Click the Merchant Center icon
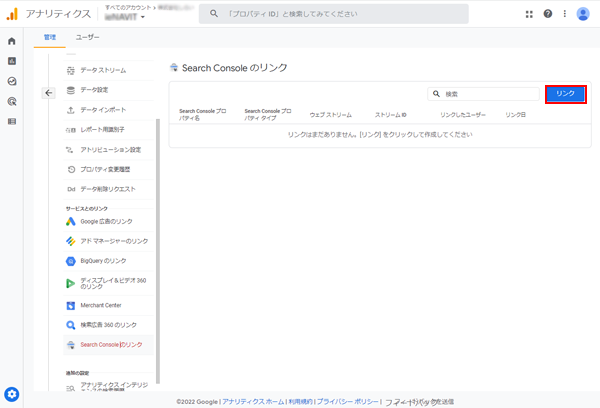The height and width of the screenshot is (408, 600). 71,305
